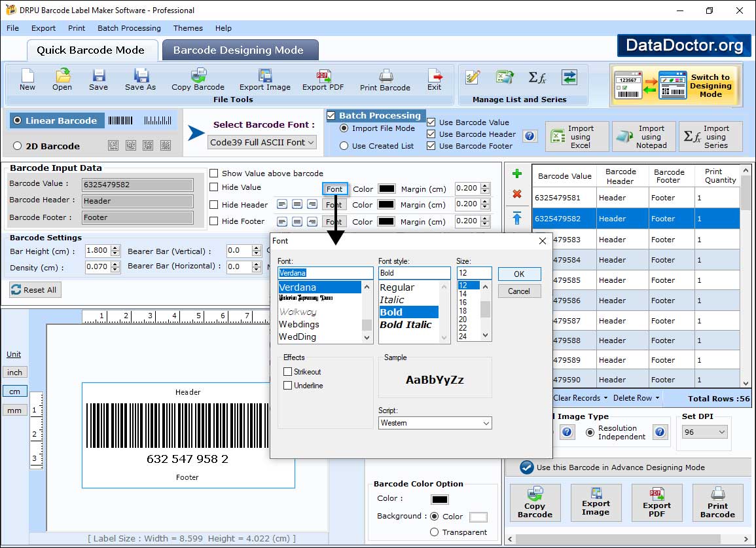The height and width of the screenshot is (548, 756).
Task: Click the Excel list icon in Manage List
Action: pyautogui.click(x=504, y=77)
